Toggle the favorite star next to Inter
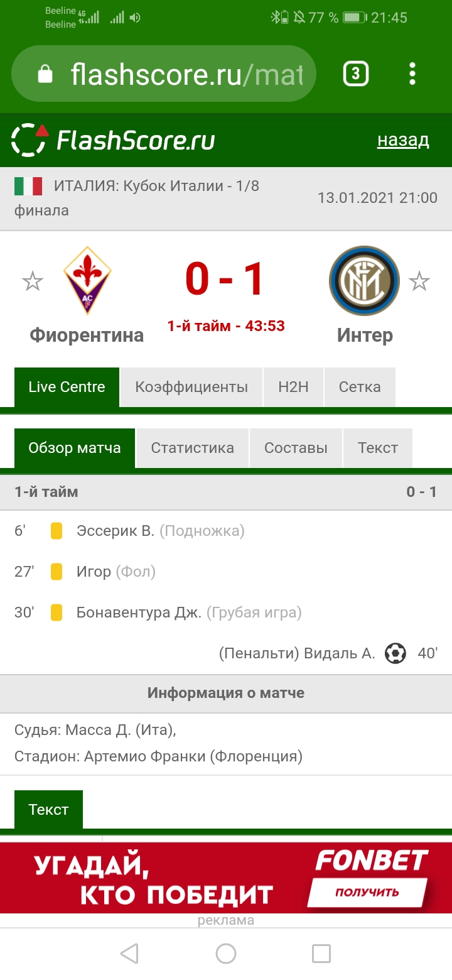452x980 pixels. (x=419, y=281)
